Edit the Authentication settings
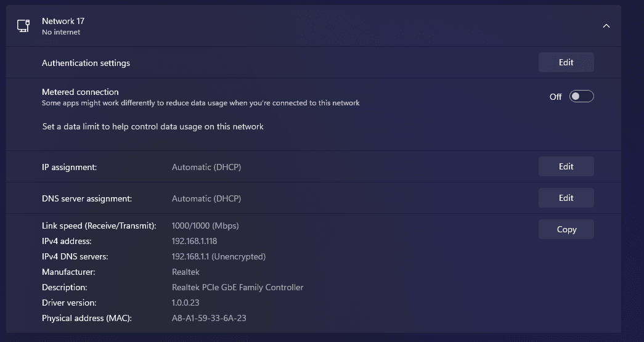This screenshot has width=644, height=342. pyautogui.click(x=566, y=62)
